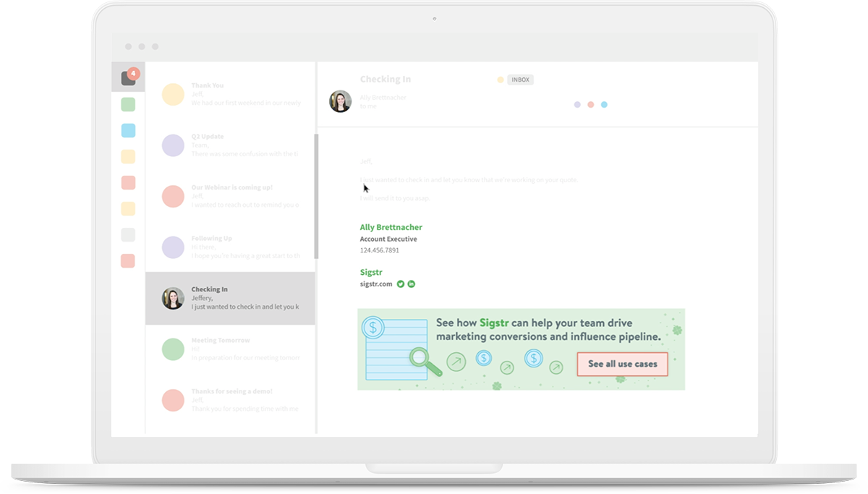Click the INBOX label tag

pos(520,80)
